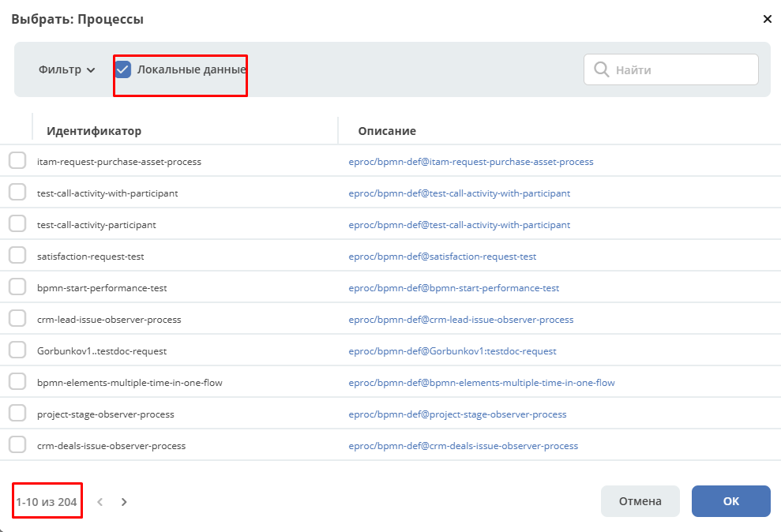
Task: Click the test-call-activity-participant identifier row
Action: [x=96, y=225]
